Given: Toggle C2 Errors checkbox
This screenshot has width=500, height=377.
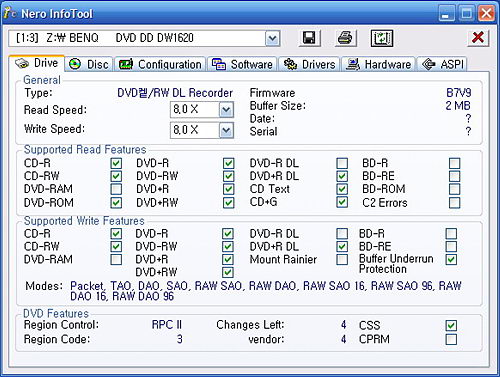Looking at the screenshot, I should [x=455, y=203].
